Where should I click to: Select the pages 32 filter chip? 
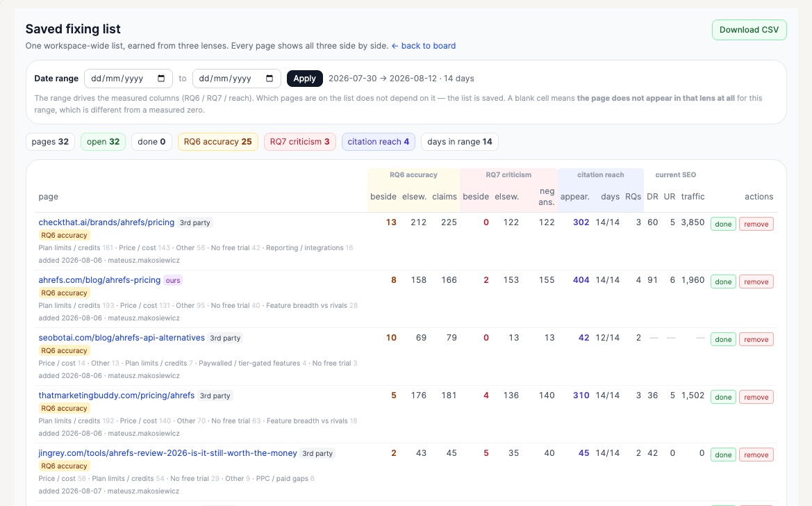50,142
